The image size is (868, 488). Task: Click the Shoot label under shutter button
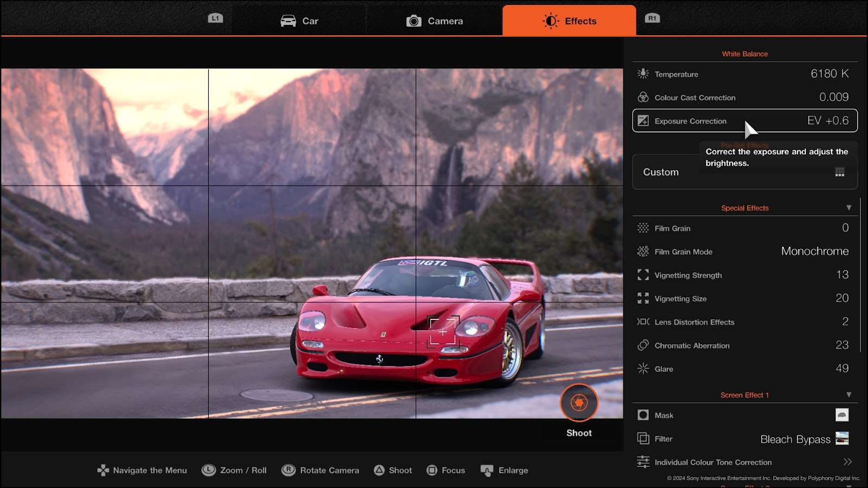579,433
